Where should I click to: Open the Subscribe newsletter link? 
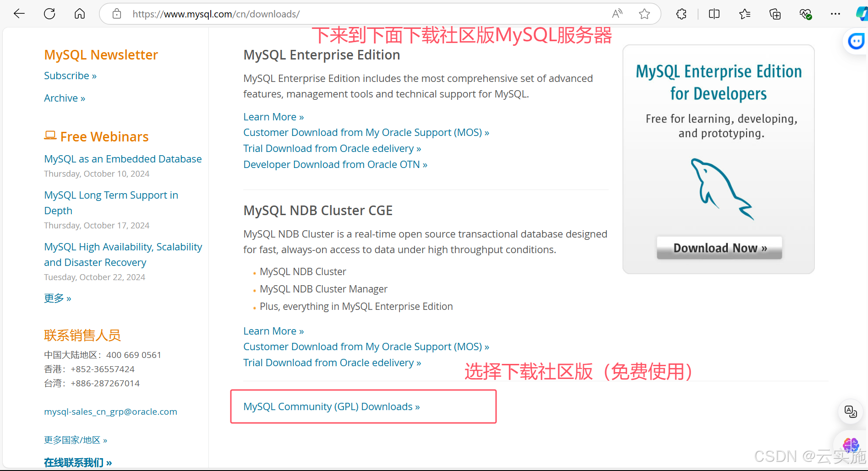coord(70,76)
